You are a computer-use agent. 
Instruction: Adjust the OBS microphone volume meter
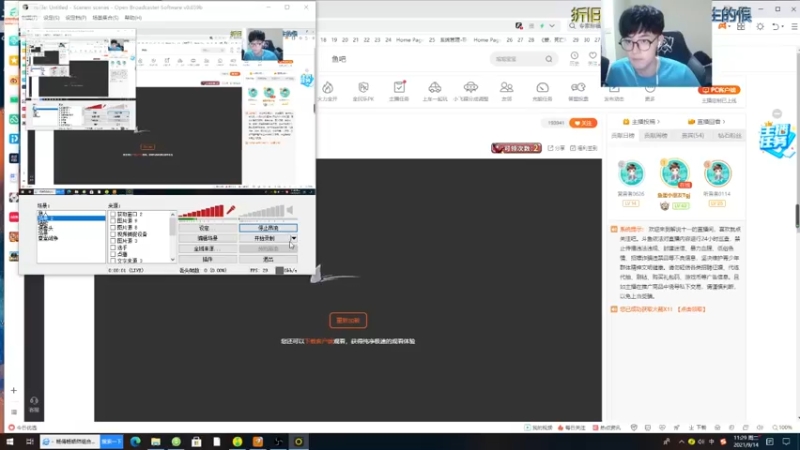click(201, 211)
